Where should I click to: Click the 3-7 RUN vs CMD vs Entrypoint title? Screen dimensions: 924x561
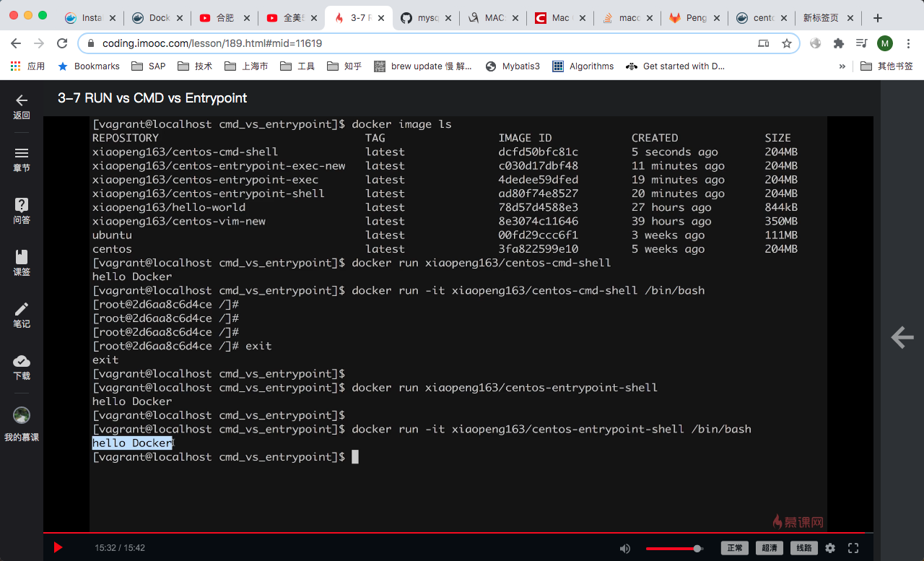[x=152, y=98]
